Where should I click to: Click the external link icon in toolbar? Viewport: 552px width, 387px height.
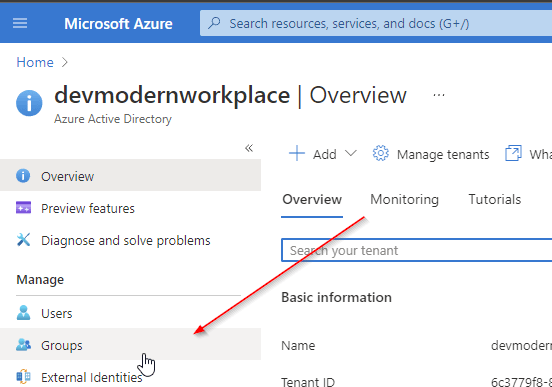513,153
